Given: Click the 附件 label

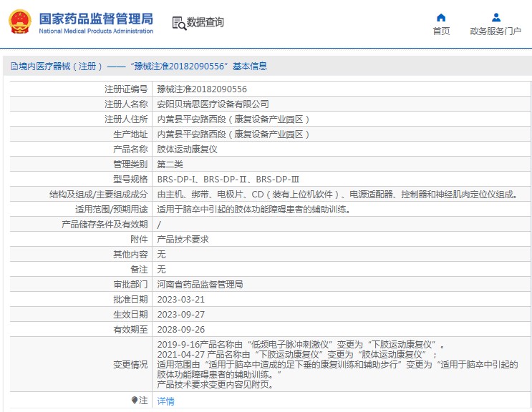Looking at the screenshot, I should tap(139, 239).
